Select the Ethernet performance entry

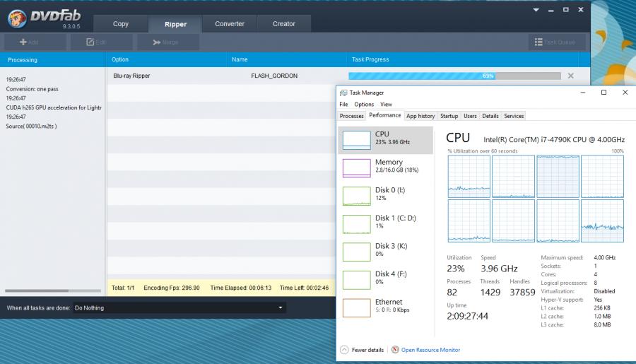pos(385,307)
